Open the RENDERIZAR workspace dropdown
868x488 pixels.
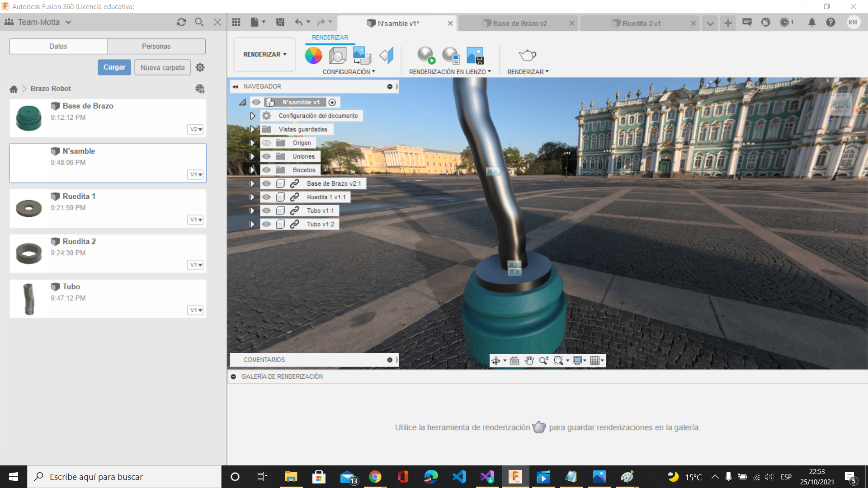pos(265,54)
